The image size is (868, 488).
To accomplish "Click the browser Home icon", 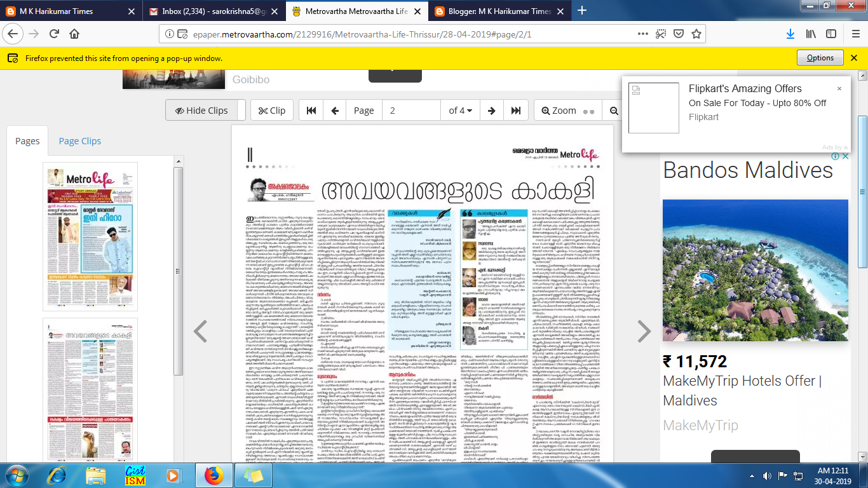I will click(74, 34).
